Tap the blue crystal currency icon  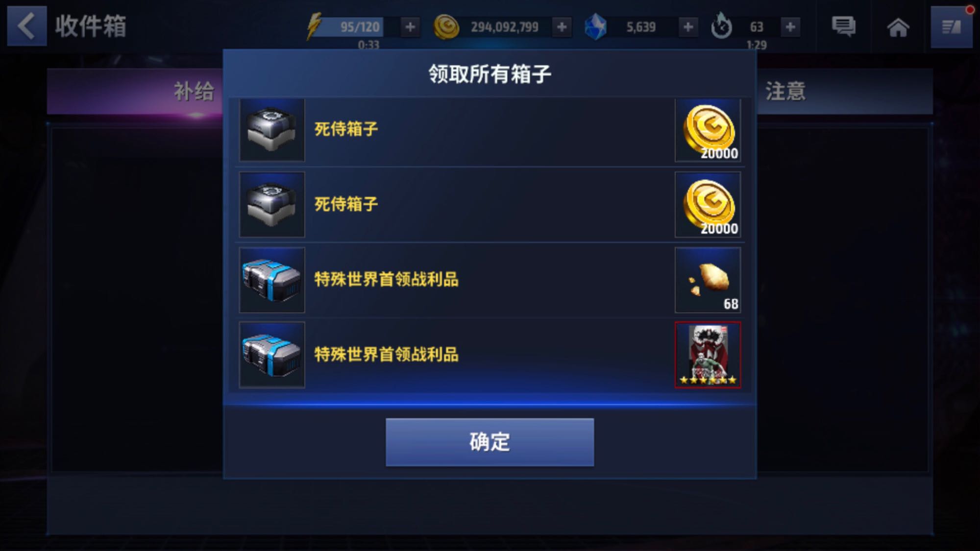click(x=596, y=27)
